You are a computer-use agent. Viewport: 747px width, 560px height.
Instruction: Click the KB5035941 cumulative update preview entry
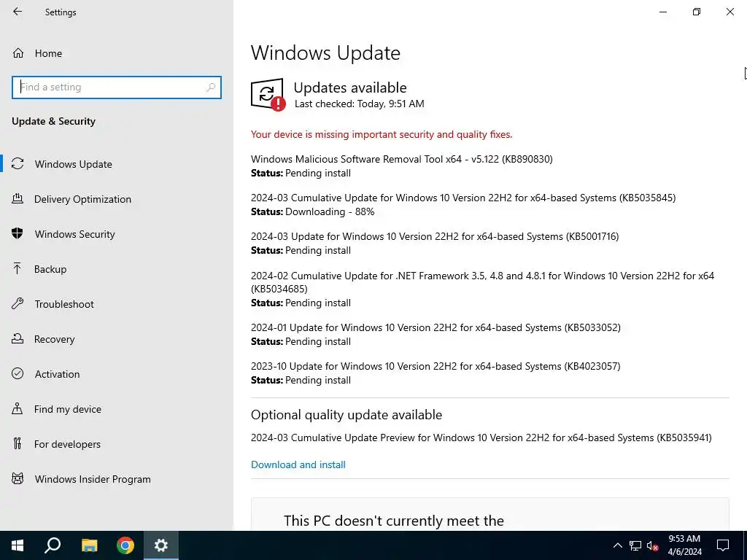(x=481, y=437)
